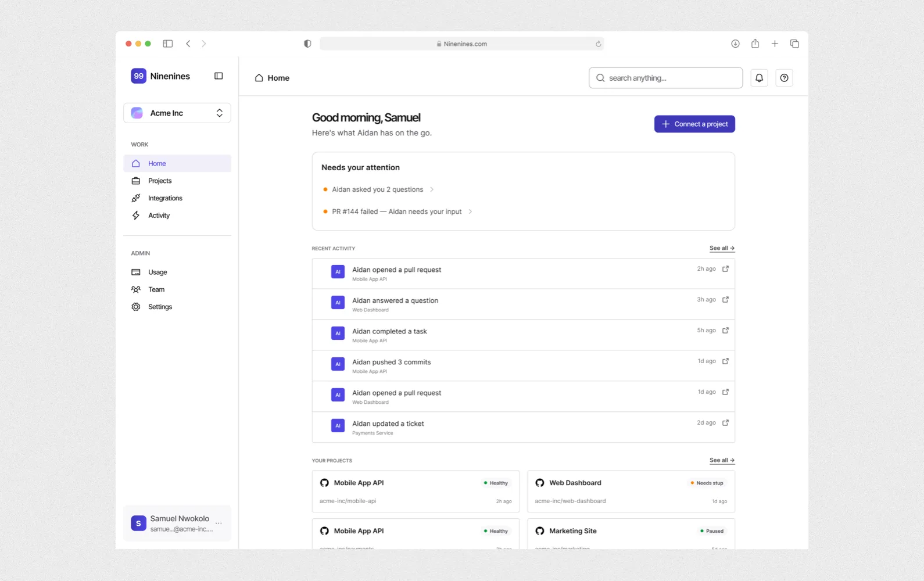The height and width of the screenshot is (581, 924).
Task: Click the browser reload icon
Action: [x=598, y=44]
